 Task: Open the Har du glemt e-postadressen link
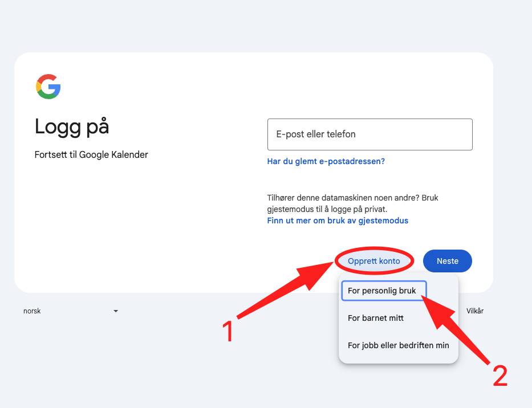click(326, 161)
